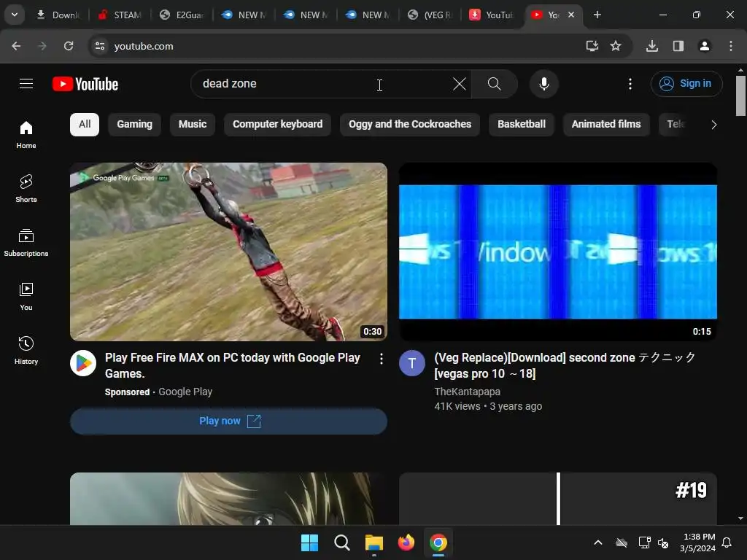Screen dimensions: 747x560
Task: Open the Chrome downloads icon
Action: 651,46
